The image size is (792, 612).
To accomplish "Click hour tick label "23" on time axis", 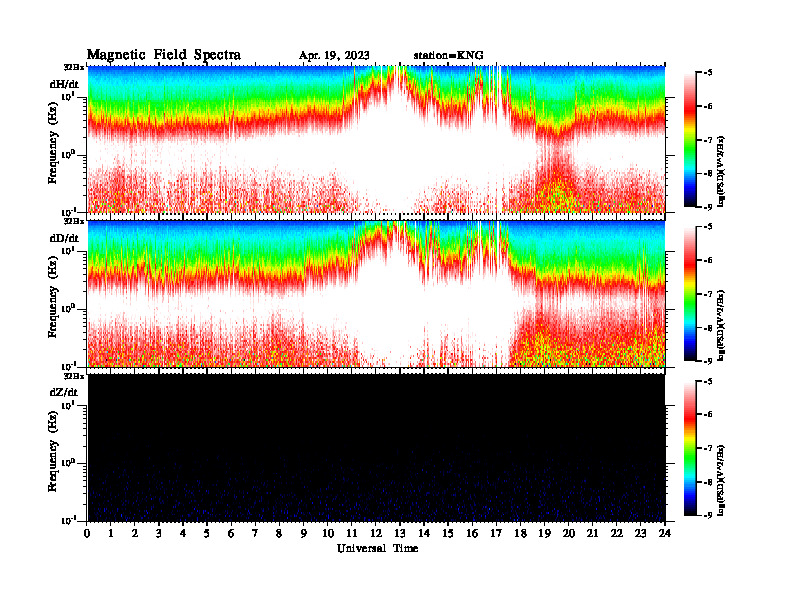I will pos(641,534).
